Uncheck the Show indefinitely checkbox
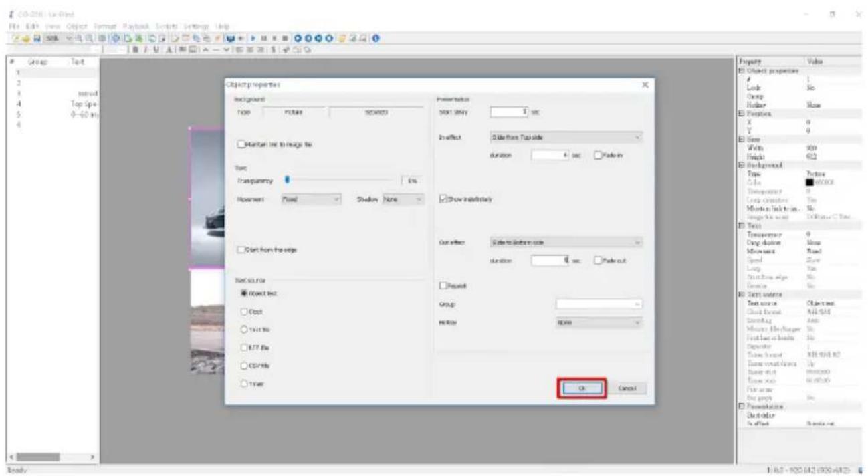 click(443, 199)
